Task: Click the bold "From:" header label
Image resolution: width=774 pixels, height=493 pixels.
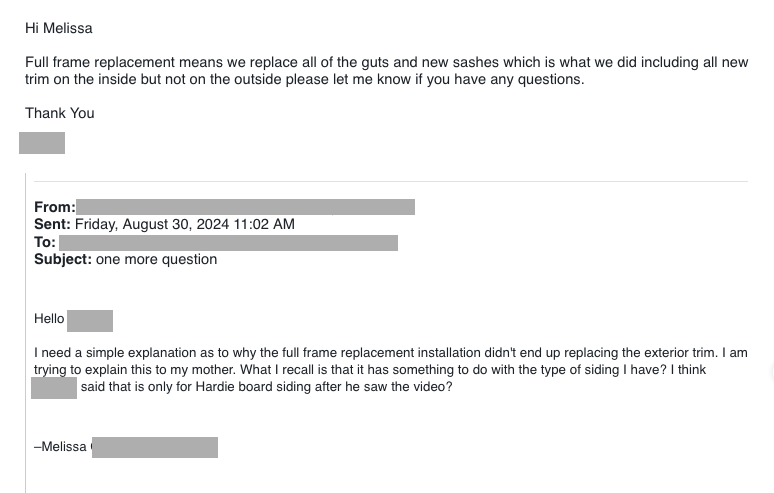Action: [54, 208]
